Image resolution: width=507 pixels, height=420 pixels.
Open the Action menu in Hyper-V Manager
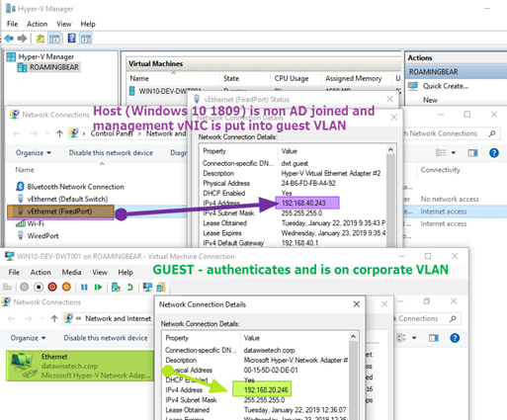pos(37,24)
